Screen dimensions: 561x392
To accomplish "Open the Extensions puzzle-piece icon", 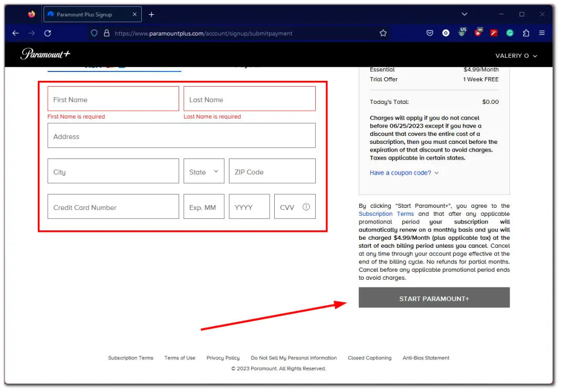I will click(526, 33).
